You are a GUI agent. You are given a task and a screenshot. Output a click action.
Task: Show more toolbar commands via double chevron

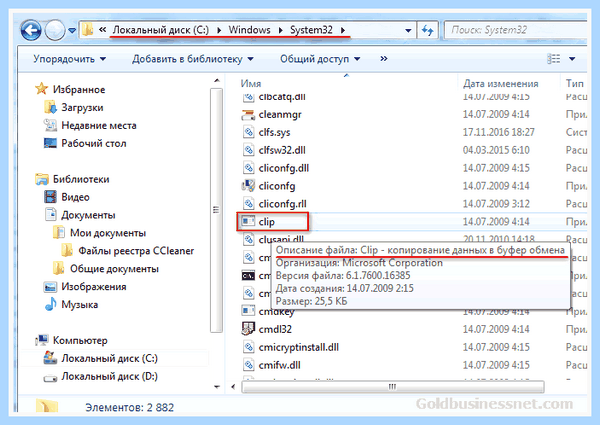tap(384, 59)
